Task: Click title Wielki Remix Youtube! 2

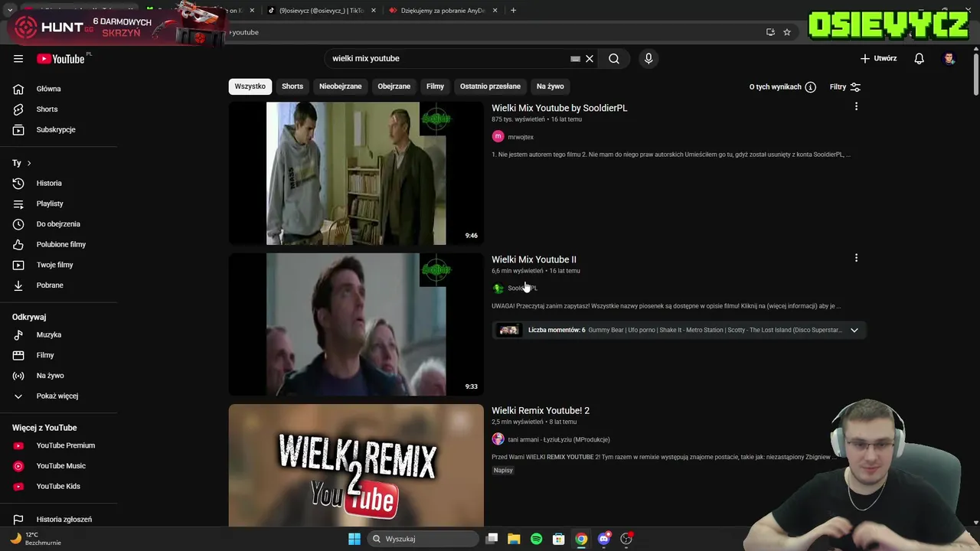Action: tap(541, 411)
